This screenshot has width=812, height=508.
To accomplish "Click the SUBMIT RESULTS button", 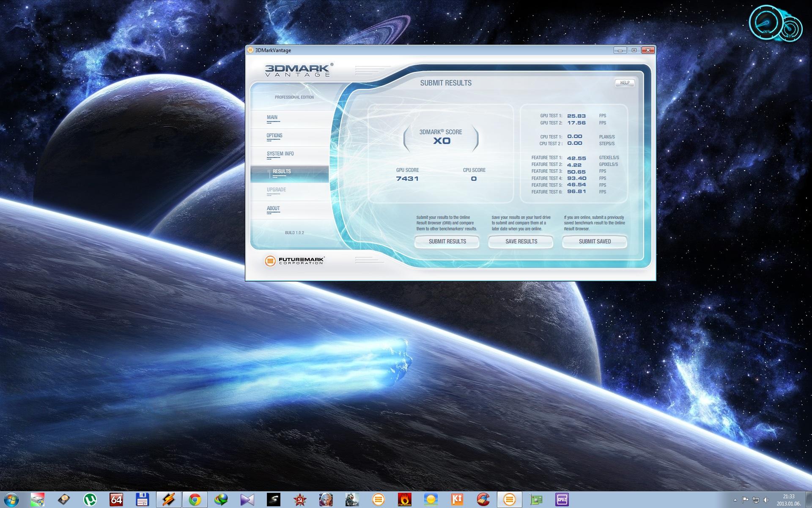I will (x=447, y=241).
